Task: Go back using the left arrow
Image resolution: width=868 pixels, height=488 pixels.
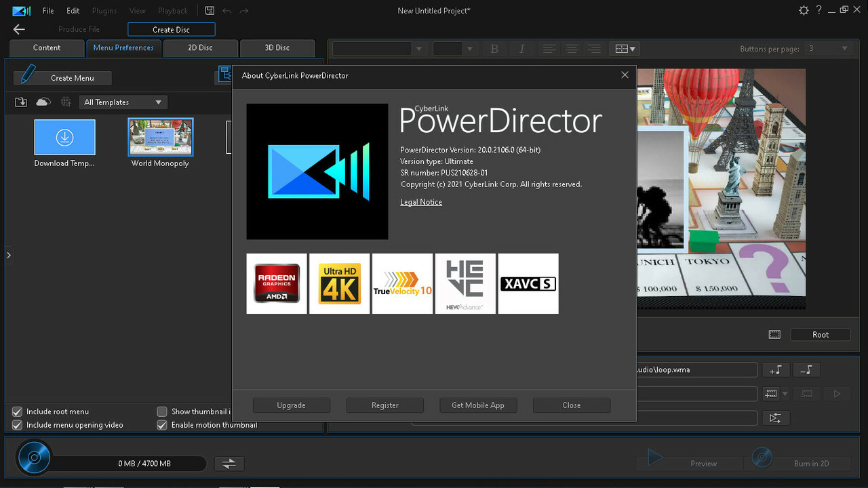Action: click(x=19, y=29)
